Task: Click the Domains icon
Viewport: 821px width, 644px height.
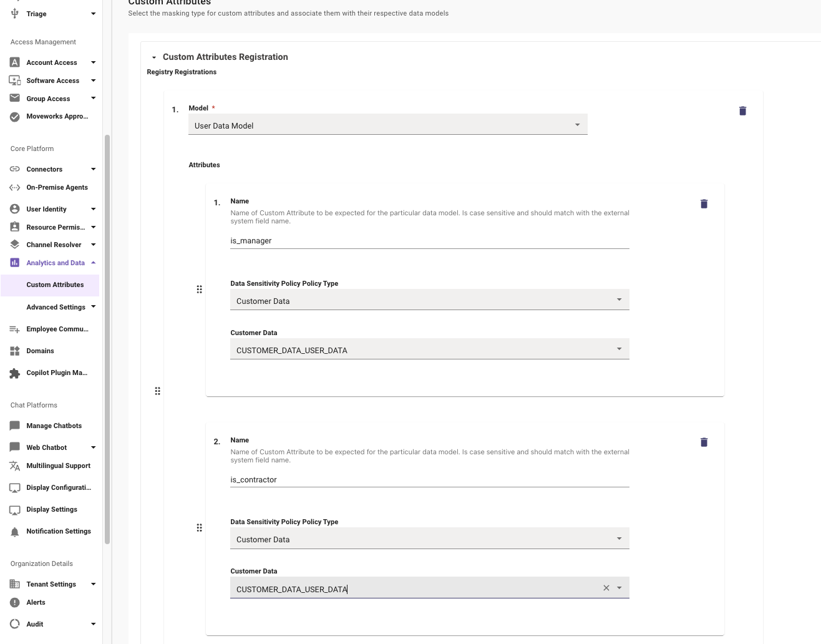Action: 15,351
